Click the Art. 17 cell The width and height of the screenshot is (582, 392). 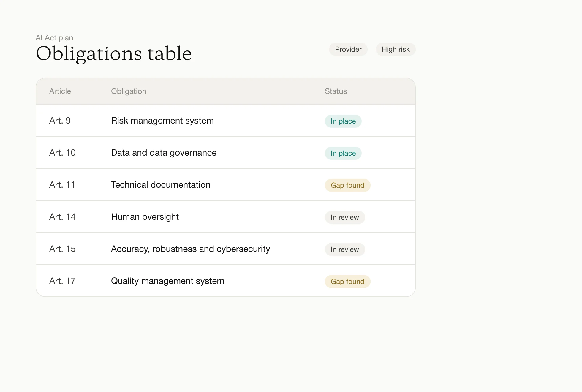pyautogui.click(x=62, y=281)
